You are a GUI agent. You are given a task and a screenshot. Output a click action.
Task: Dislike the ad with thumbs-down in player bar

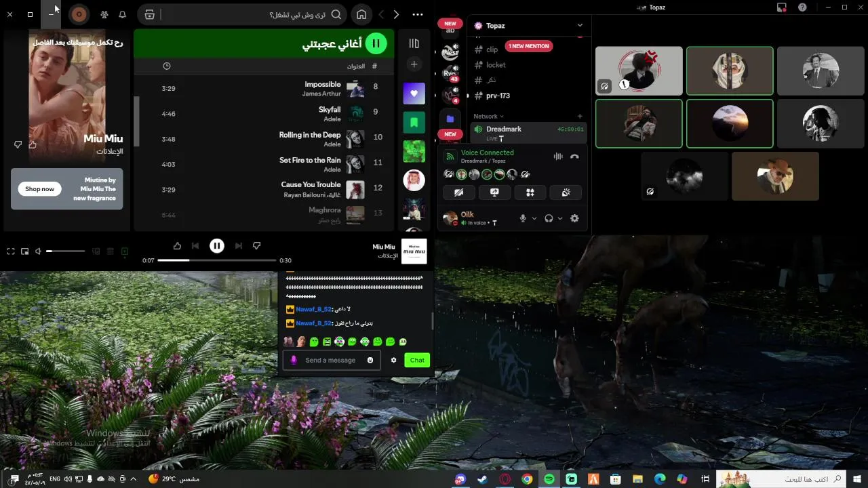tap(256, 246)
